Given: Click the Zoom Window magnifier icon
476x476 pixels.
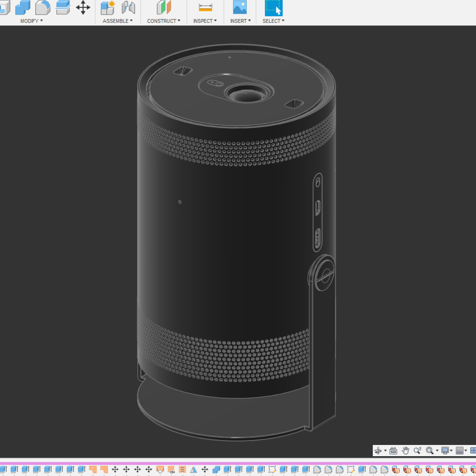Looking at the screenshot, I should (430, 451).
